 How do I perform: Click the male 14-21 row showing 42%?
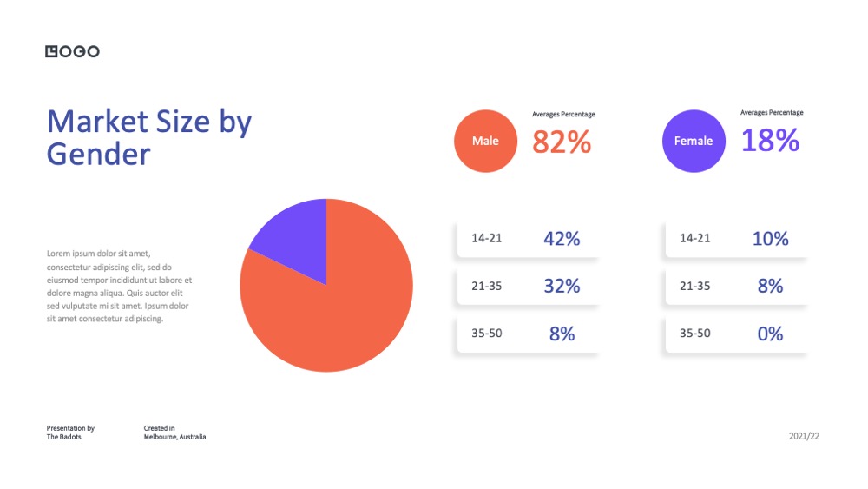pos(528,239)
